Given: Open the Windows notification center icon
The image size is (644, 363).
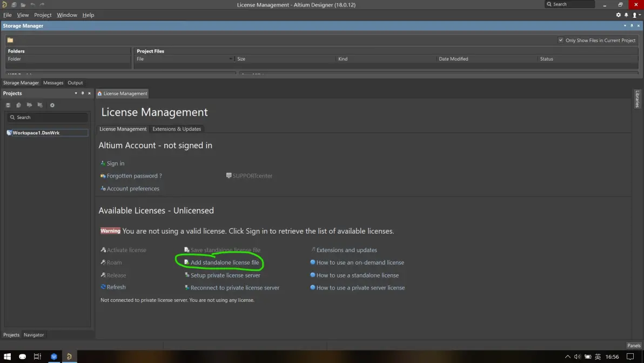Looking at the screenshot, I should (630, 357).
